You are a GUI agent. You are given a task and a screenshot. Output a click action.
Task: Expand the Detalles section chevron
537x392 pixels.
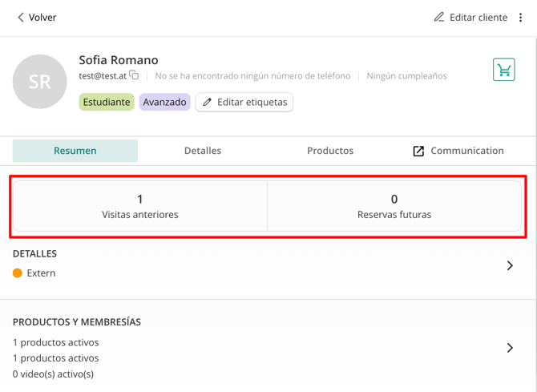510,265
